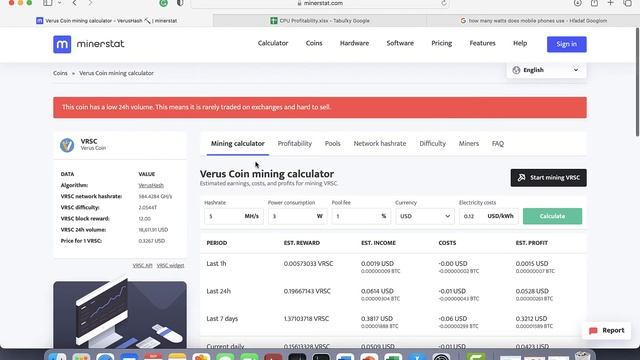The height and width of the screenshot is (360, 640).
Task: Click the EST. PROFIT column header
Action: point(531,243)
